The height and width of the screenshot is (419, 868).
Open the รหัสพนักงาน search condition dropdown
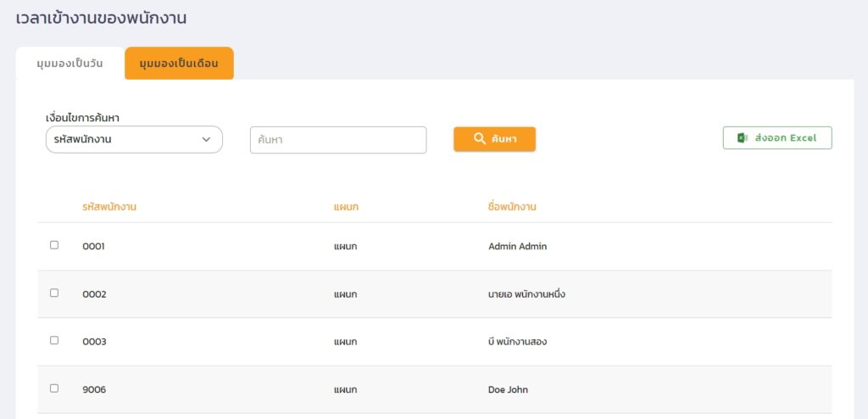coord(134,140)
